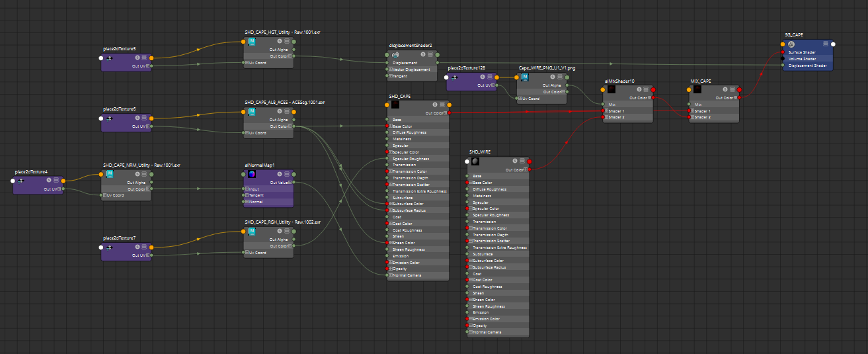Select Displacement Shader attribute on SG_CAPE
868x354 pixels.
808,66
